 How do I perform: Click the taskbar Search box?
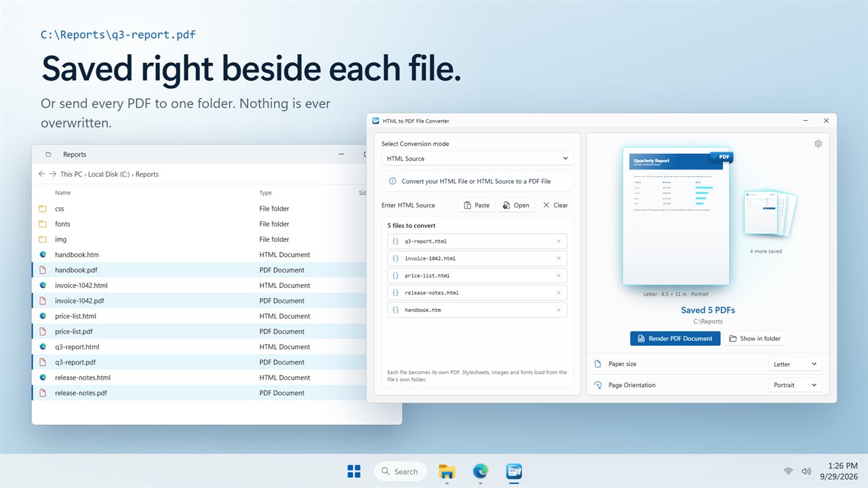click(x=400, y=471)
